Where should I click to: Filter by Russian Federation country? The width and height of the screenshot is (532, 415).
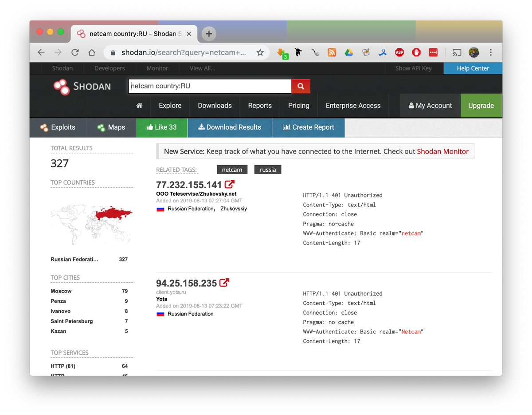(74, 259)
